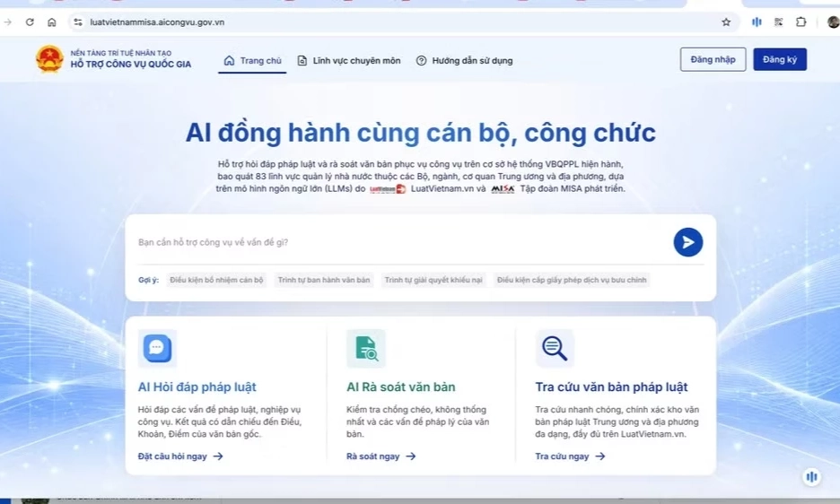Click the AI Hỏi đáp chat bubble icon
The image size is (840, 504).
pos(157,348)
